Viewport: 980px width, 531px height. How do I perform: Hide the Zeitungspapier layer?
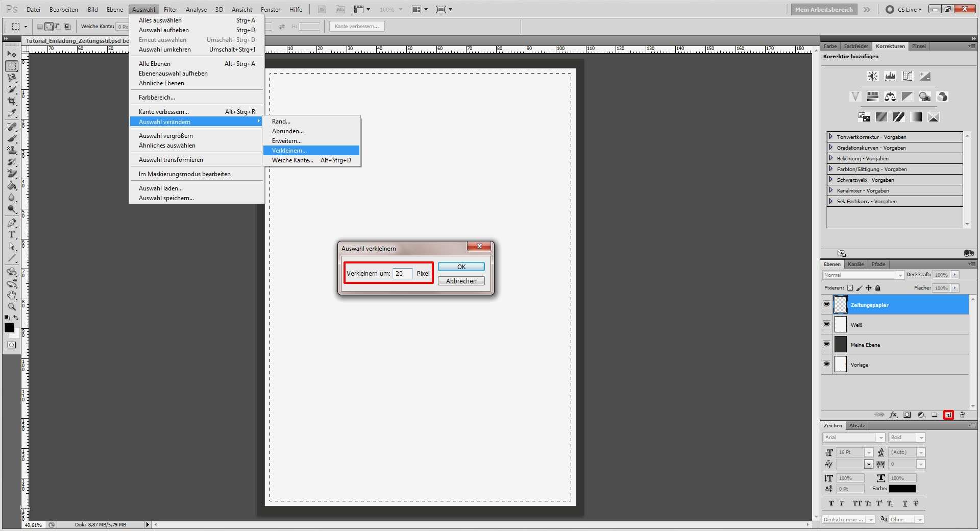(826, 304)
